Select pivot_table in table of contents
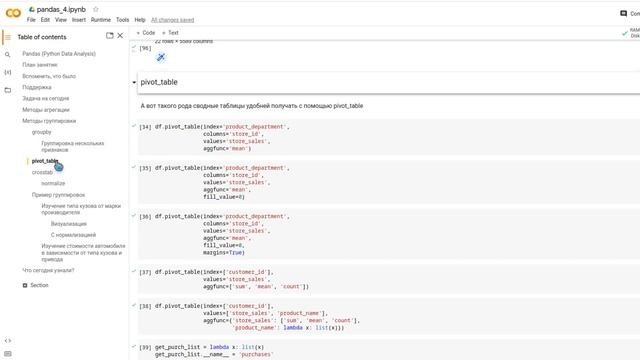The width and height of the screenshot is (640, 360). (45, 161)
